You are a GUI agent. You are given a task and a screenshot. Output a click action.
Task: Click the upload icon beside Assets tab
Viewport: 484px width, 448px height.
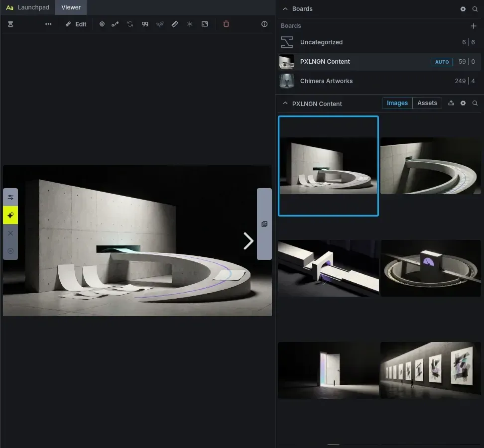click(451, 103)
